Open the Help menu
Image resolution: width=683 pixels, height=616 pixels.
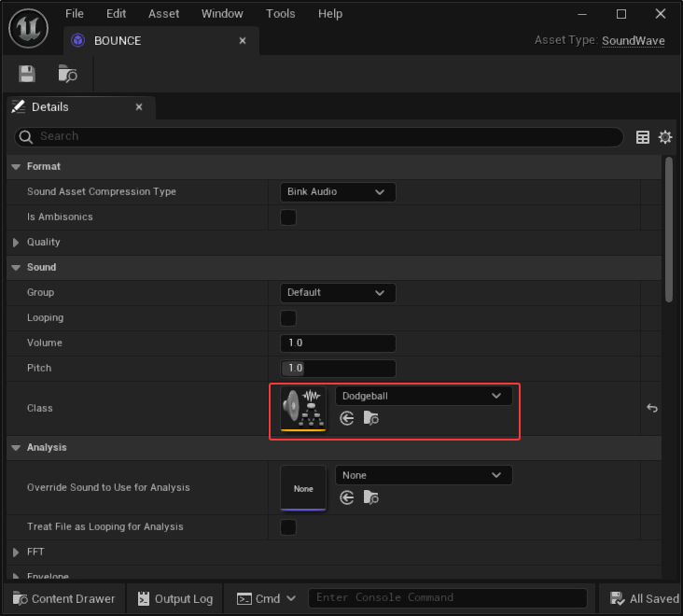[330, 14]
